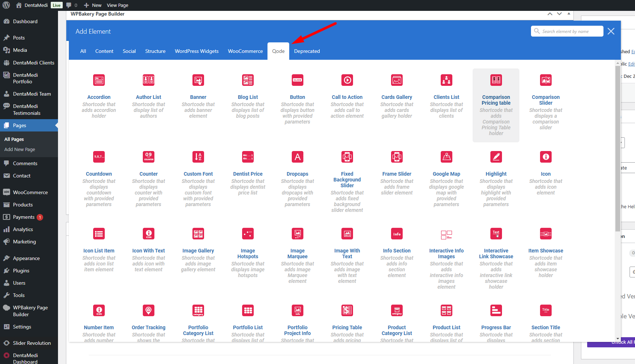Open comments bubble in admin bar
Screen dimensions: 635x364
click(72, 5)
